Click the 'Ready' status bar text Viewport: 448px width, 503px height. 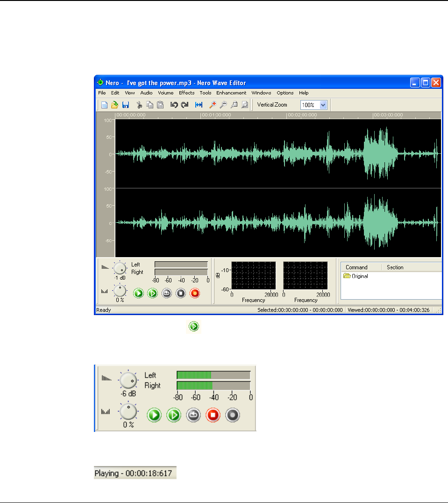tap(104, 310)
